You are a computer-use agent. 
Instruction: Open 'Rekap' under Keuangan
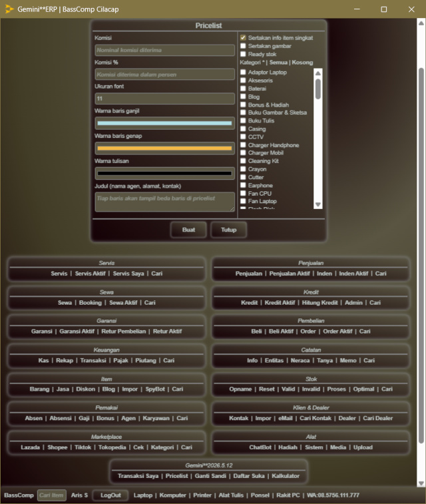click(x=65, y=360)
